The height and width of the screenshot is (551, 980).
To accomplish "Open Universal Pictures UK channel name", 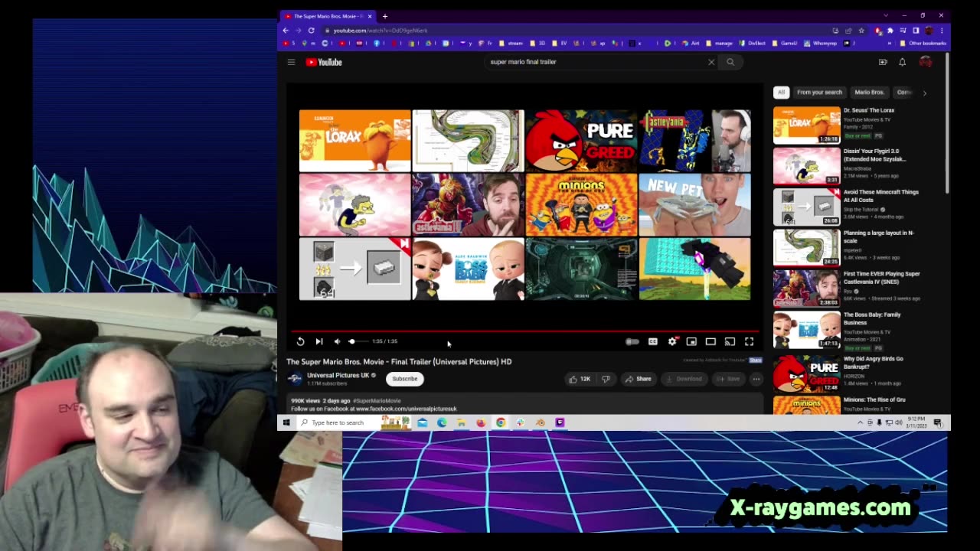I will [338, 375].
